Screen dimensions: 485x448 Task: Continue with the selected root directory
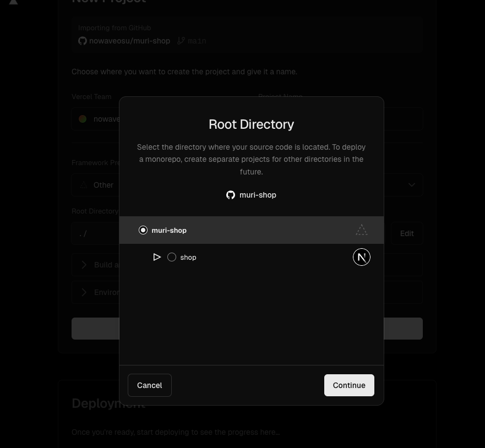[349, 385]
